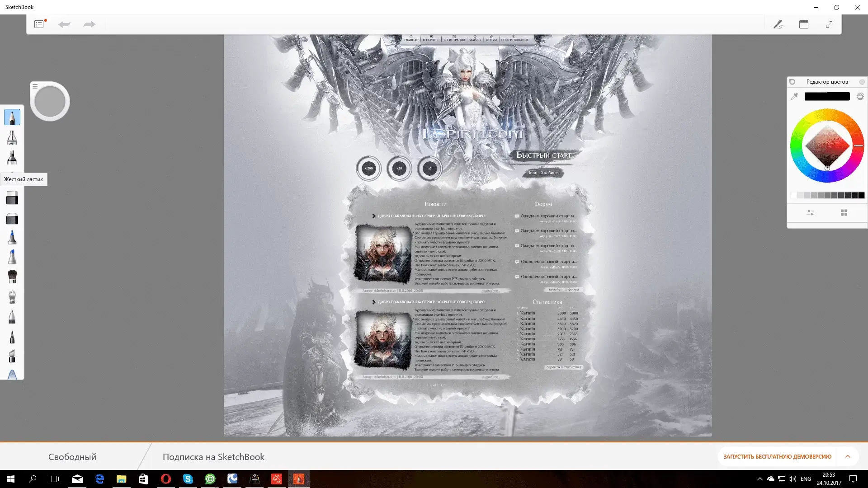Click the brush size puck circle

[x=50, y=101]
